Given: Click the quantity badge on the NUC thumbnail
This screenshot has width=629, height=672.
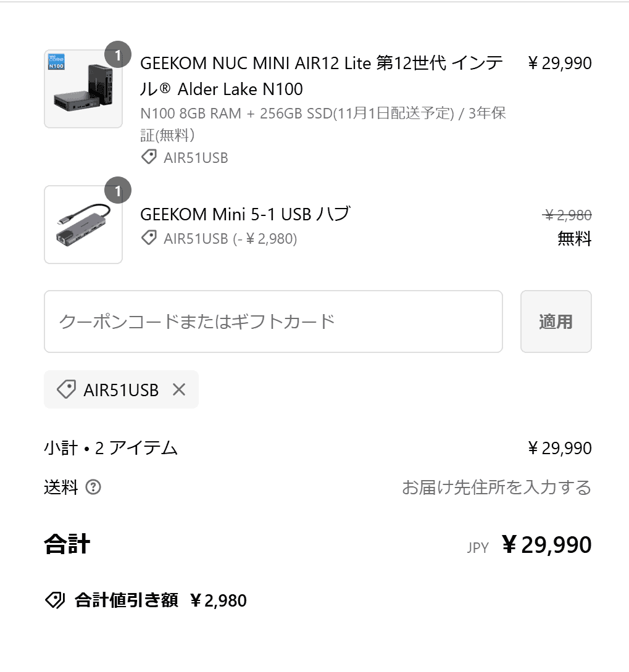Looking at the screenshot, I should [118, 54].
